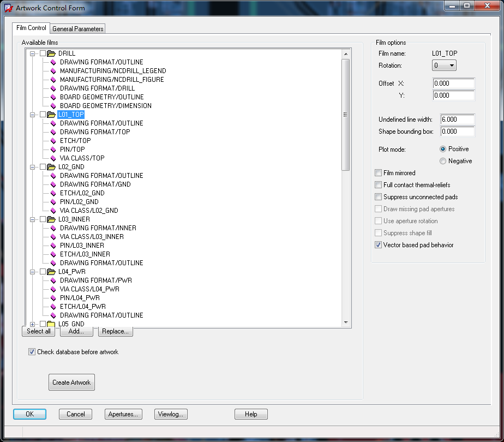Uncheck Vector based pad behavior
Viewport: 504px width, 442px height.
pos(379,245)
